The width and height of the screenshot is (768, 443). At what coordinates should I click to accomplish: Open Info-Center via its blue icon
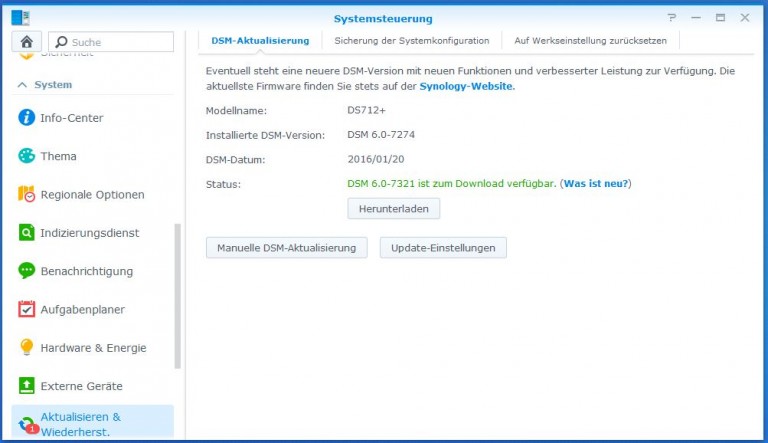point(26,118)
